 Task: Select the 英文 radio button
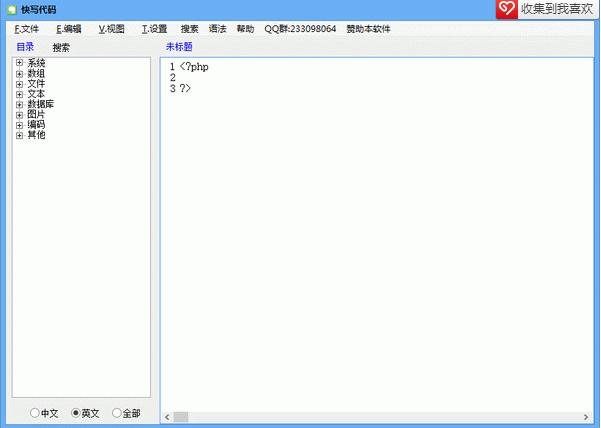[76, 413]
